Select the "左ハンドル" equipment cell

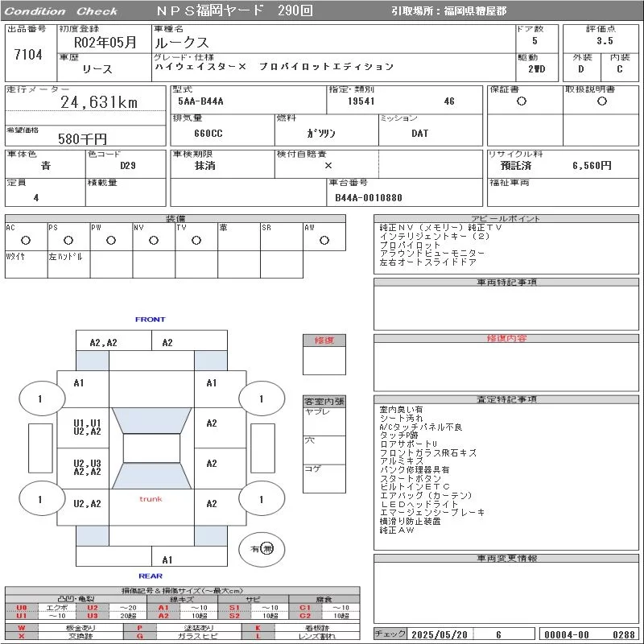(x=68, y=265)
